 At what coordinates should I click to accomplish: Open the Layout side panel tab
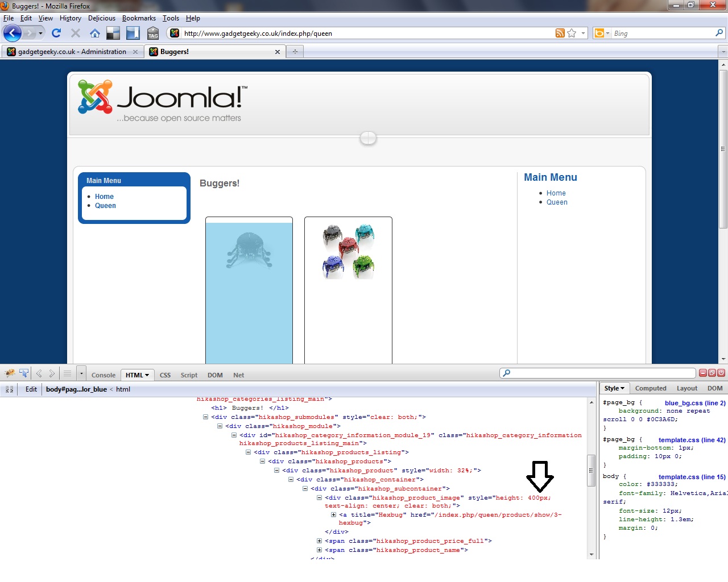(687, 388)
